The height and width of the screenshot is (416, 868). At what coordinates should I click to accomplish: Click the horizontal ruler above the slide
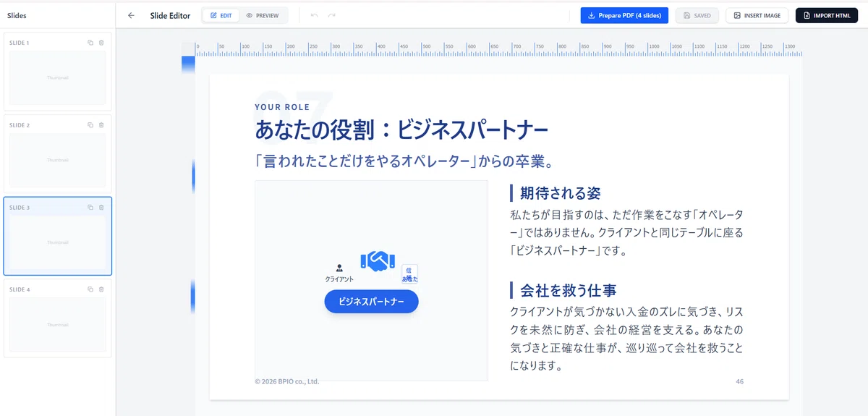coord(498,49)
